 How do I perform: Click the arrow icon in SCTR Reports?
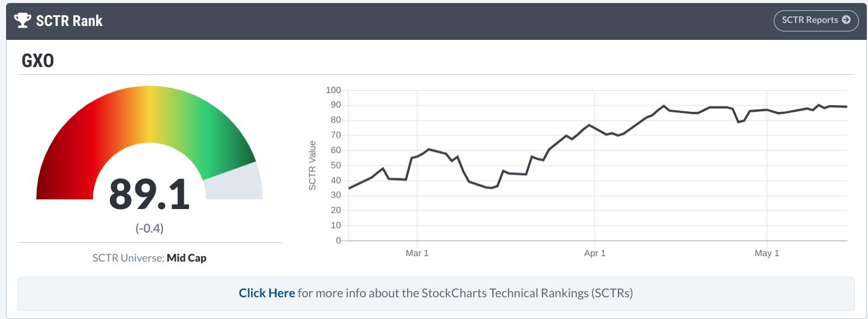(x=846, y=20)
